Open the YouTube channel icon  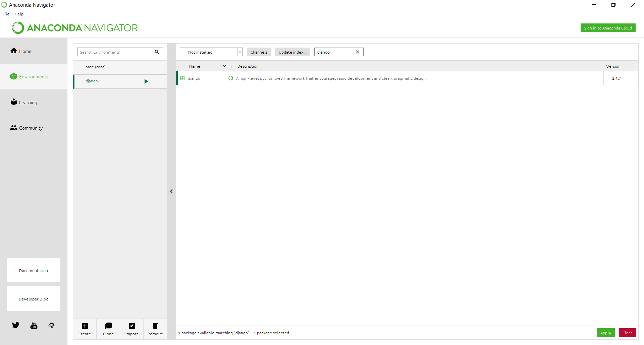click(34, 325)
